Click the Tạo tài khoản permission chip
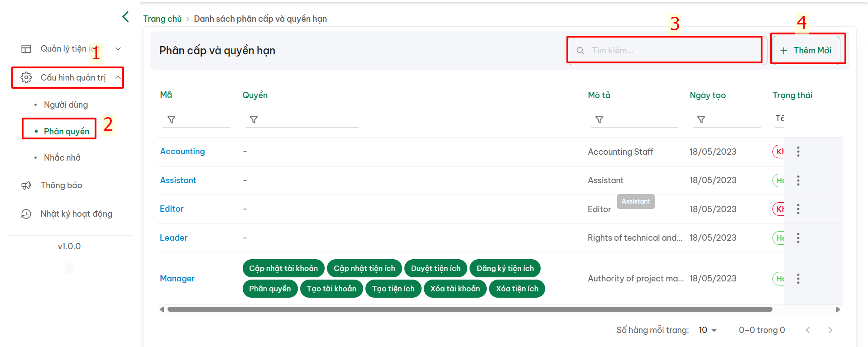The image size is (868, 347). pos(331,289)
